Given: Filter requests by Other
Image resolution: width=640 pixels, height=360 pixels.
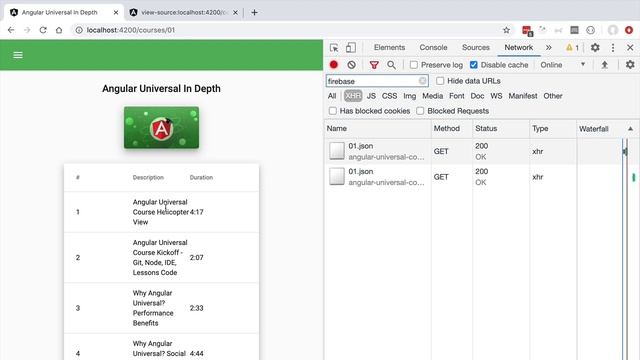Looking at the screenshot, I should click(x=553, y=96).
